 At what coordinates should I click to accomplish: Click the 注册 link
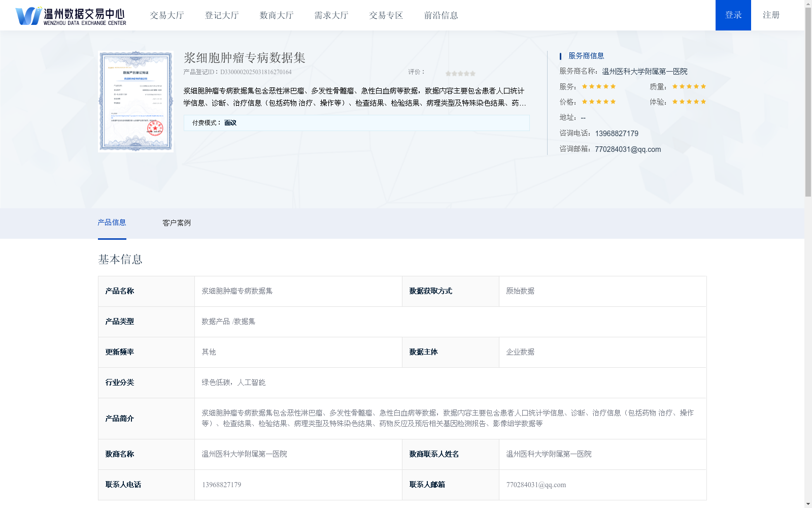771,15
